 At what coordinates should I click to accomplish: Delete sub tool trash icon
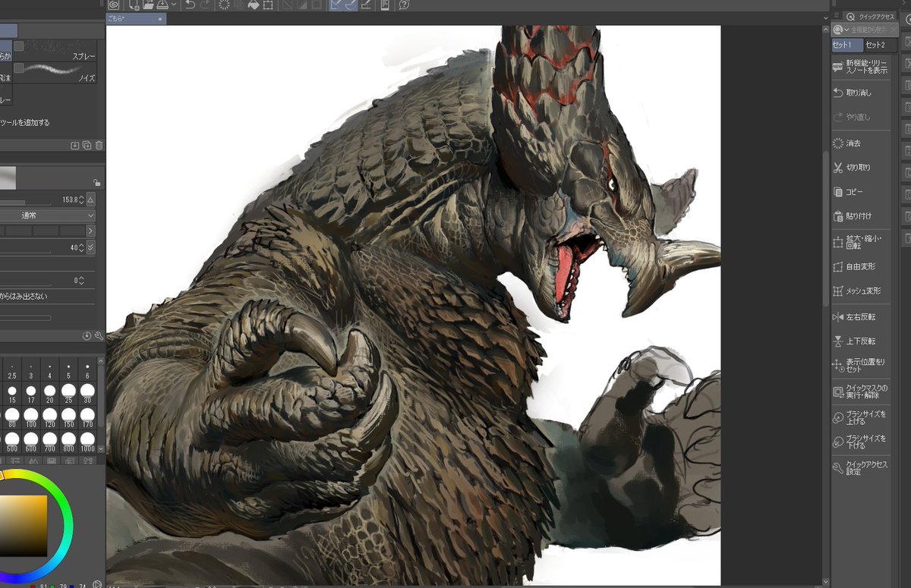[99, 145]
